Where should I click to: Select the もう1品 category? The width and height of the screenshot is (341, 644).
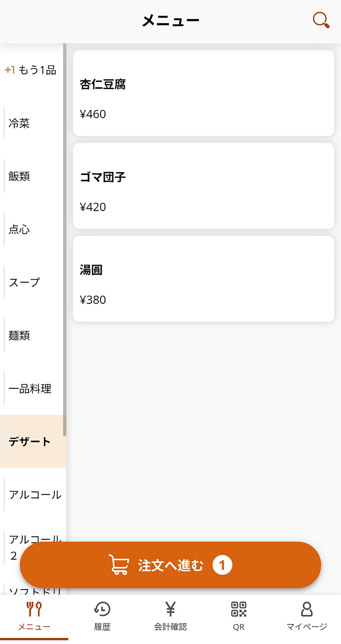tap(31, 70)
